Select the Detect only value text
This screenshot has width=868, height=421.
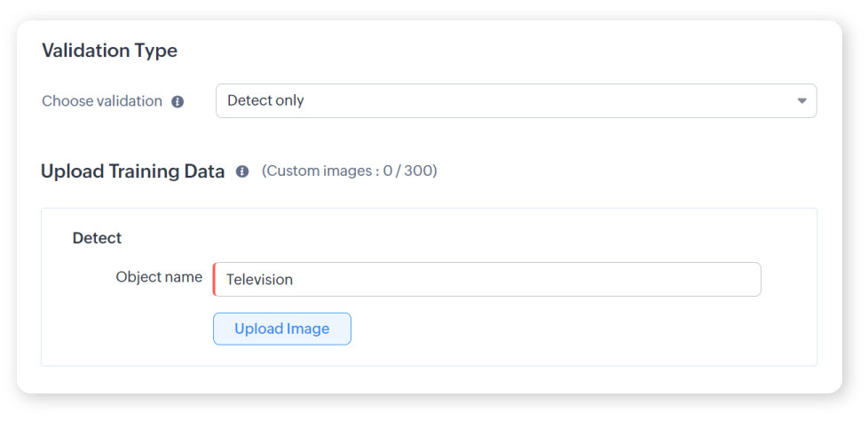click(265, 101)
